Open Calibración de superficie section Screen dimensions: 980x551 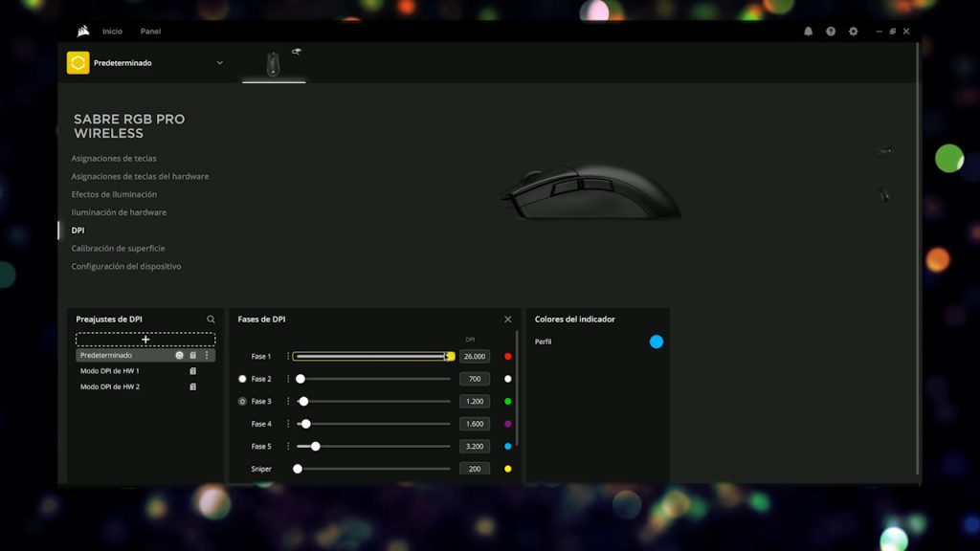click(x=118, y=248)
